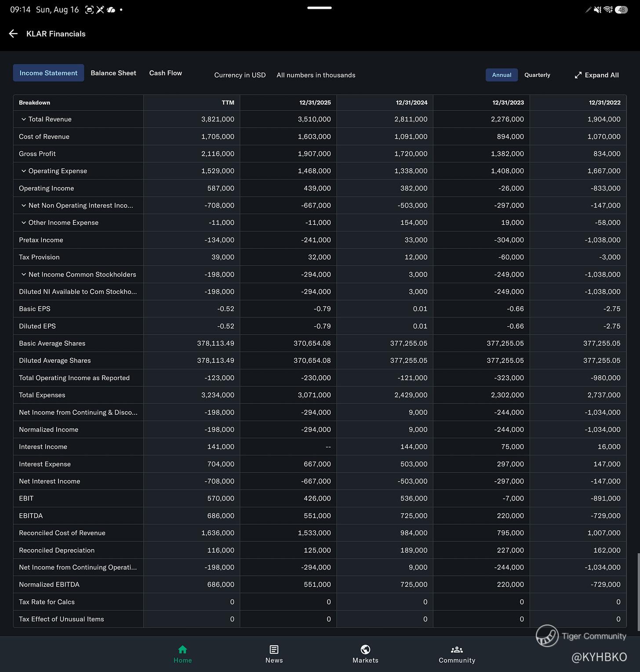Tap the Home icon in bottom navigation
The height and width of the screenshot is (672, 640).
click(182, 649)
